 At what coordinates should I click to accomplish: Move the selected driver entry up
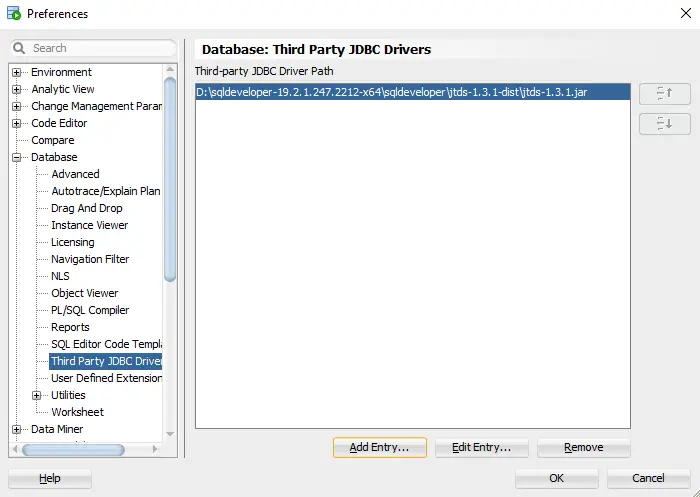(x=665, y=94)
